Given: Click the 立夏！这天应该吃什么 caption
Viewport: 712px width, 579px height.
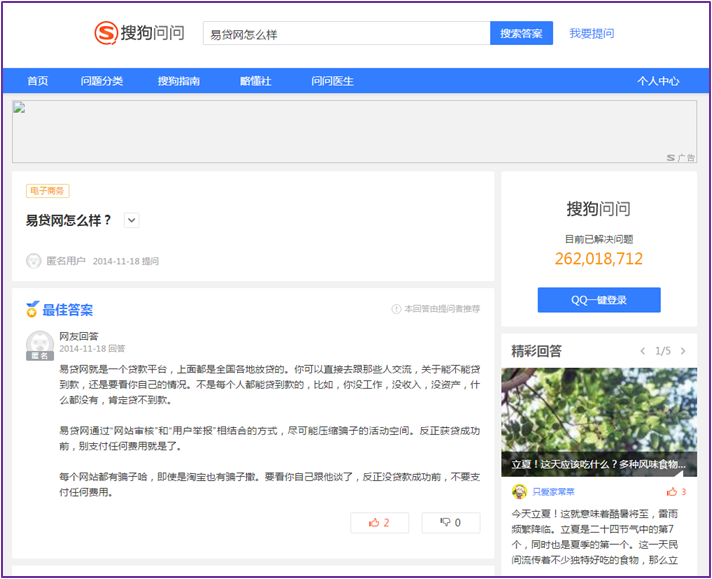Looking at the screenshot, I should click(x=598, y=464).
